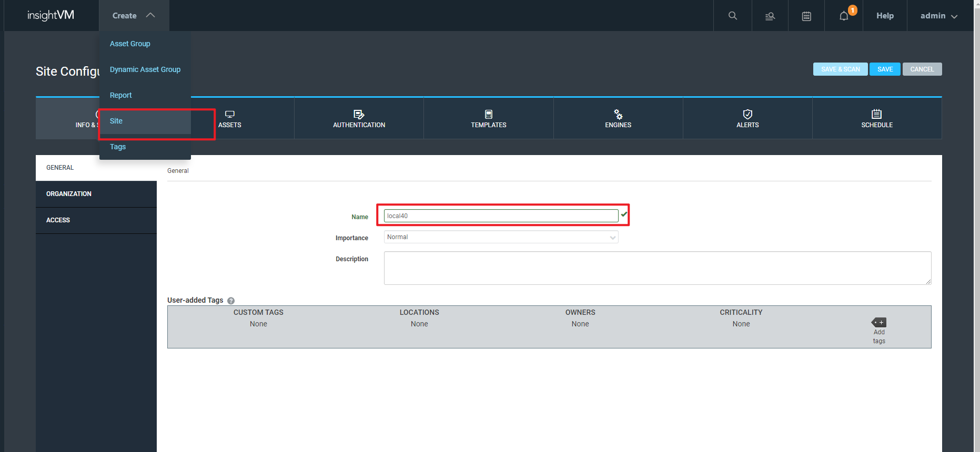Switch to the Organization side tab

96,194
